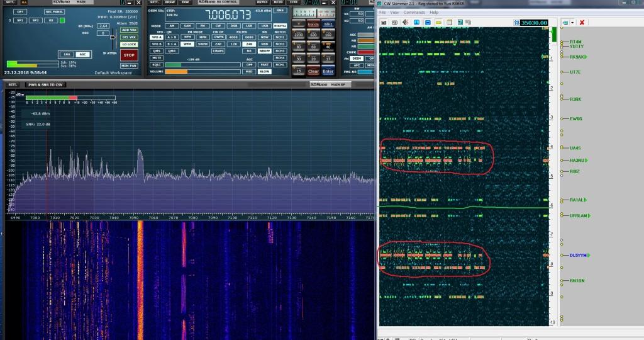644x340 pixels.
Task: Click PWR & SNR TO CSV button
Action: coord(45,85)
